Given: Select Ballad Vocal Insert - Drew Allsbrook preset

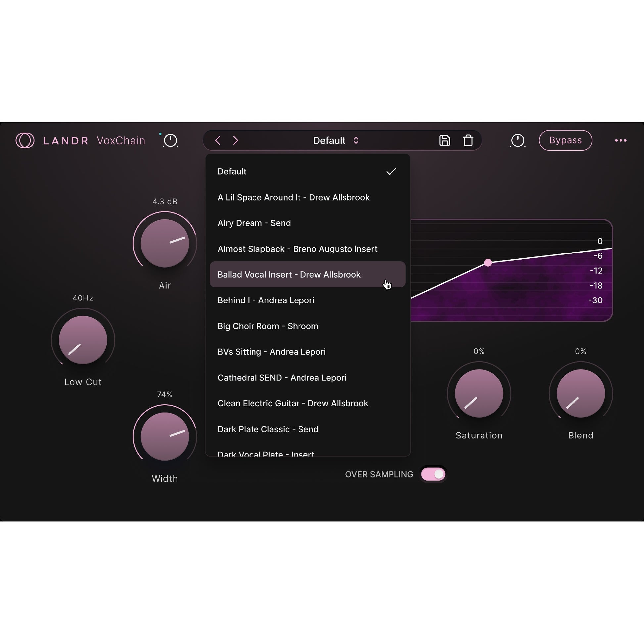Looking at the screenshot, I should (x=289, y=274).
